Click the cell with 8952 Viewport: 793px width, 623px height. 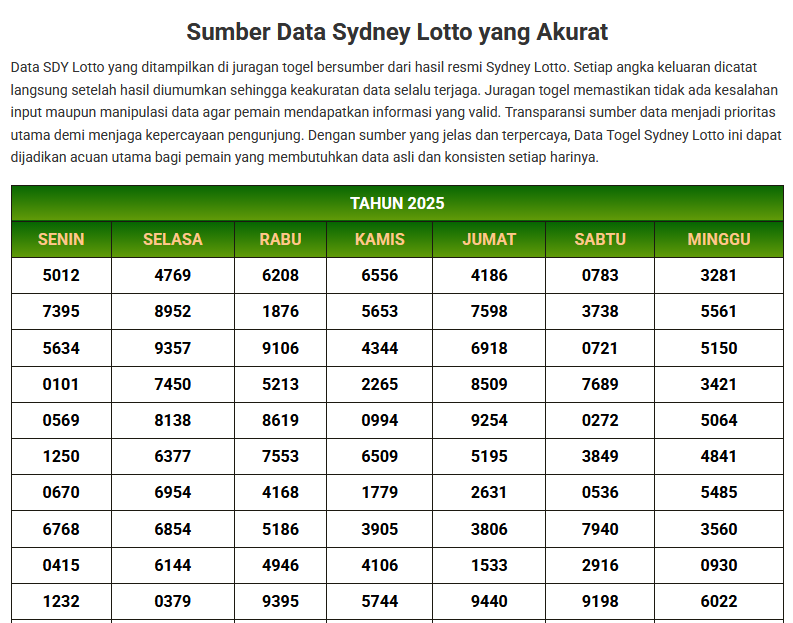click(x=173, y=312)
